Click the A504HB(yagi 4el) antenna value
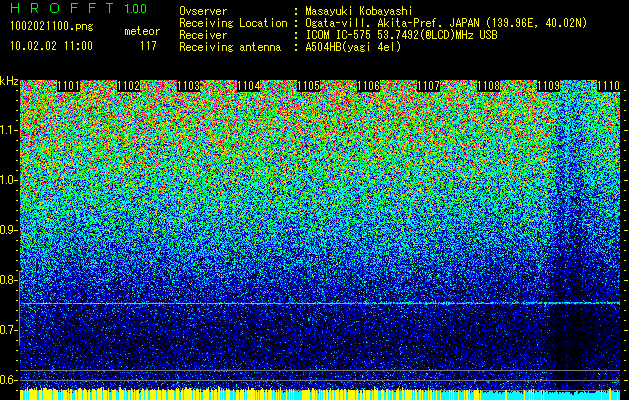Screen dimensions: 629x400 (x=353, y=47)
